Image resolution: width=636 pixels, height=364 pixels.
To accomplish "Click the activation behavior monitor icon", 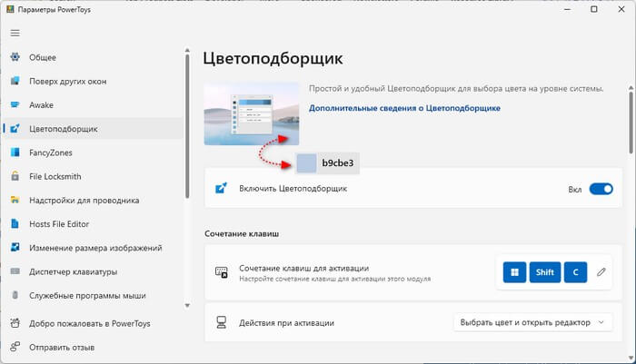I will click(222, 322).
